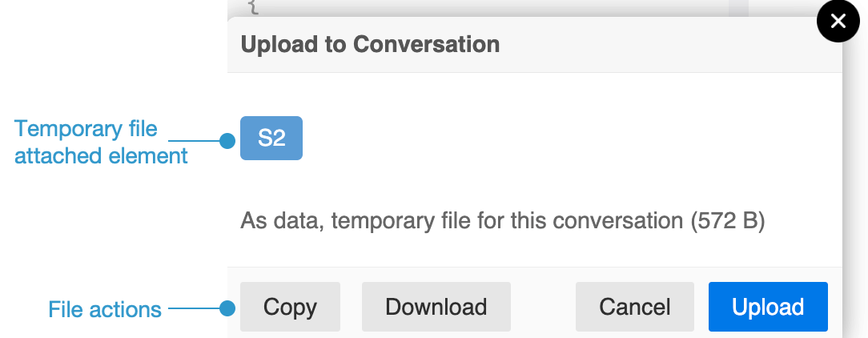Image resolution: width=868 pixels, height=338 pixels.
Task: Click the callout line pointing to S2 chip
Action: (x=205, y=142)
